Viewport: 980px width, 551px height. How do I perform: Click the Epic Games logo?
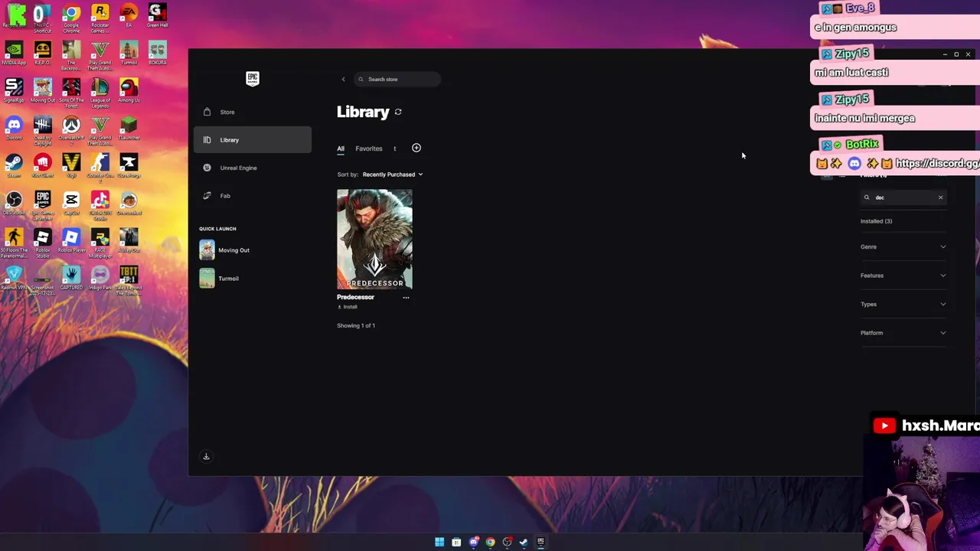click(253, 79)
